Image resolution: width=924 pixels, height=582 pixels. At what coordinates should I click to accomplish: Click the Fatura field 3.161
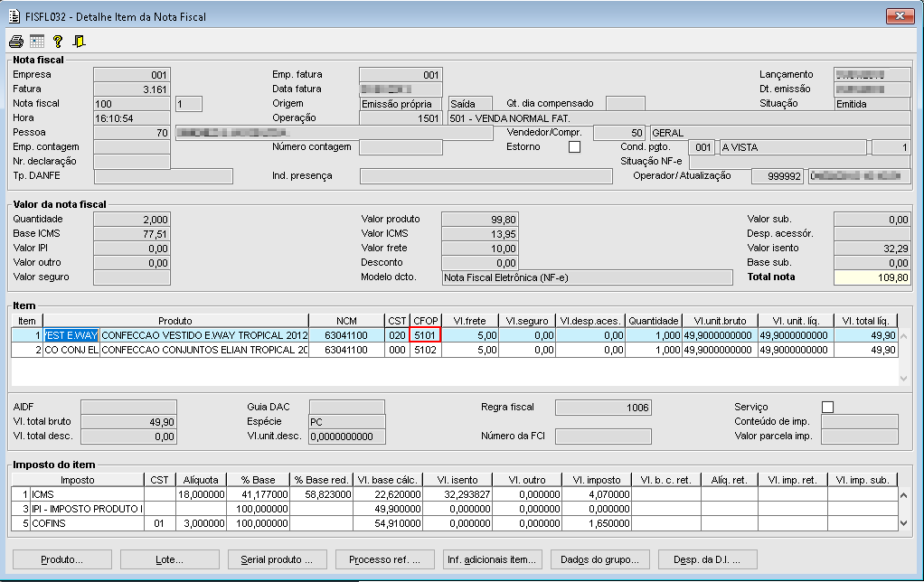[x=132, y=89]
